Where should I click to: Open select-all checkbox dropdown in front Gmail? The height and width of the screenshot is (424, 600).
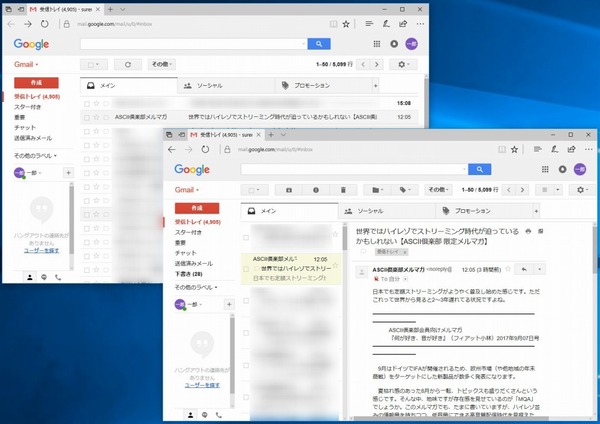click(x=254, y=190)
